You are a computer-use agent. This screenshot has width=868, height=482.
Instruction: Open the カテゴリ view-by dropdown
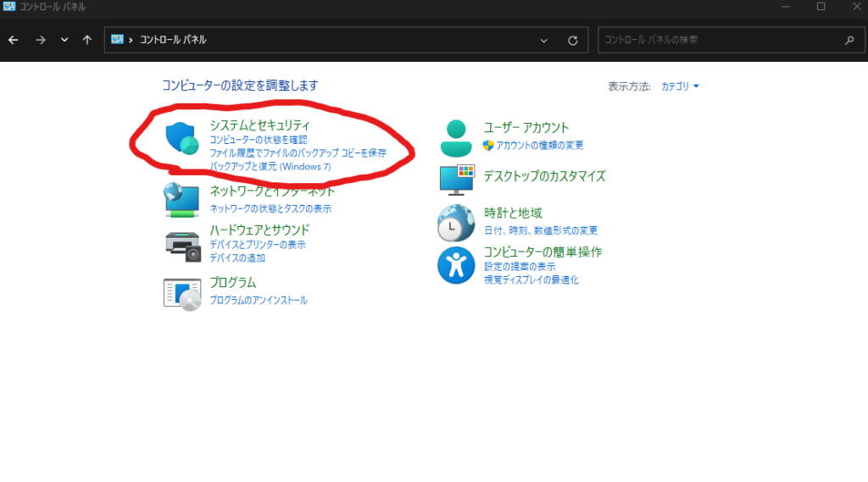click(x=680, y=86)
